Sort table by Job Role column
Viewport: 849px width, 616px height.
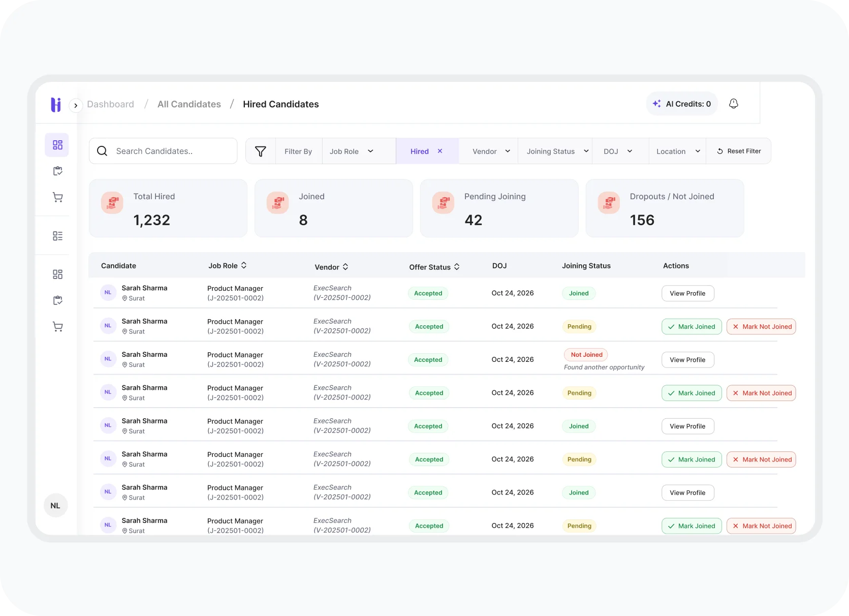[x=244, y=265]
